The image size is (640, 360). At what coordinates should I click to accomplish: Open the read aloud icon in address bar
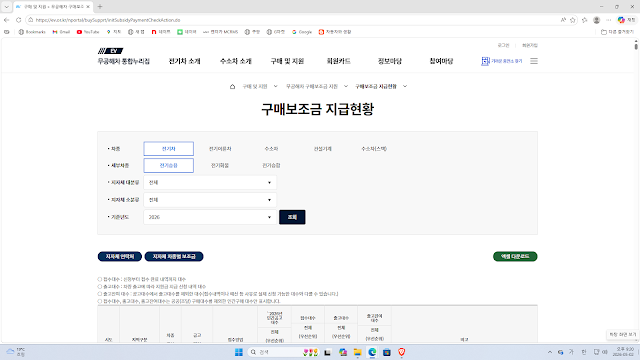pos(563,20)
